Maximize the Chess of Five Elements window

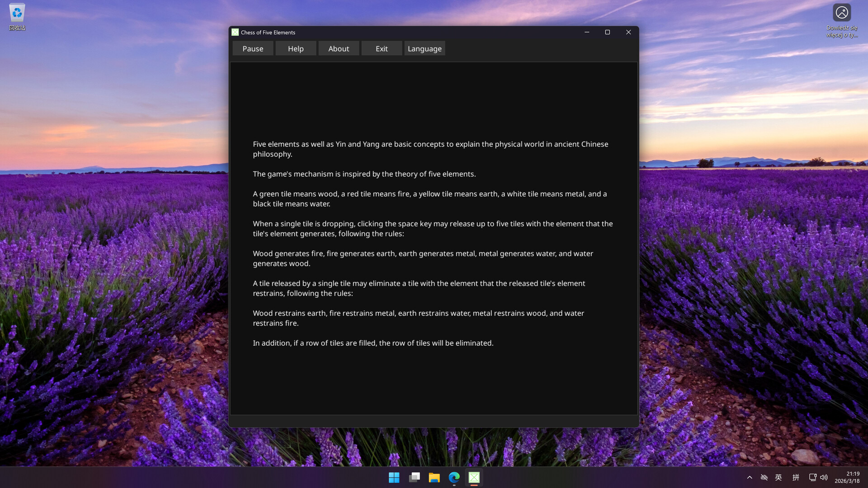[608, 32]
